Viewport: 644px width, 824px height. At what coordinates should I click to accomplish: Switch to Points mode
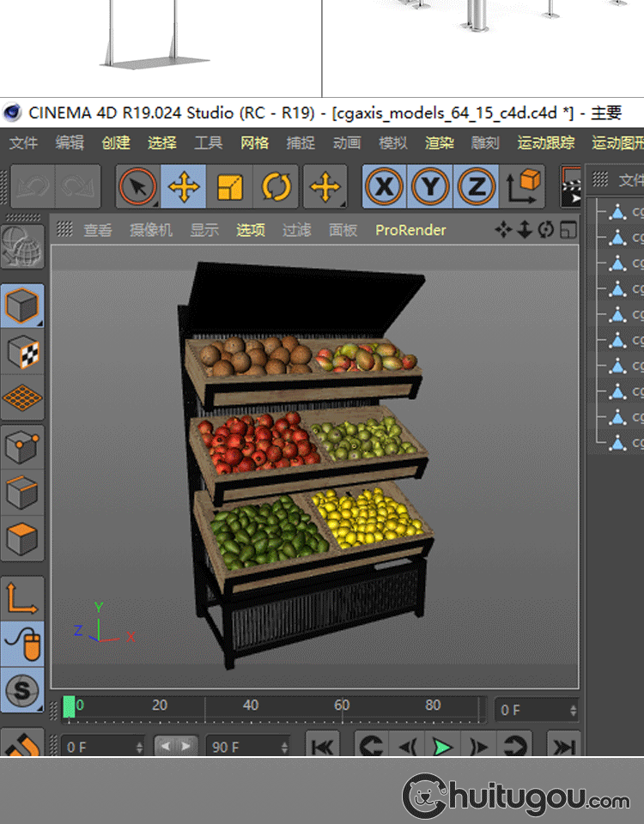point(22,446)
